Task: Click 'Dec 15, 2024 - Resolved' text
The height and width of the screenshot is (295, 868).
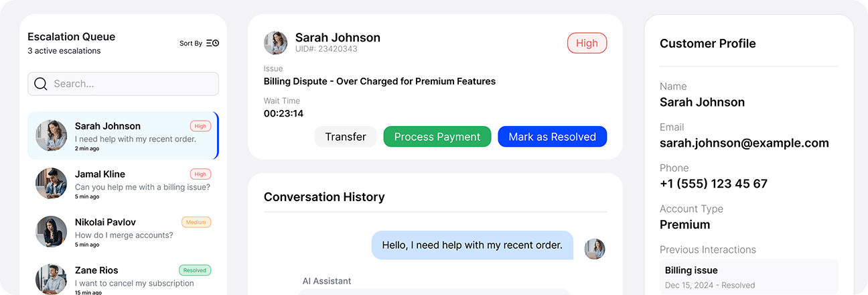Action: click(x=710, y=285)
